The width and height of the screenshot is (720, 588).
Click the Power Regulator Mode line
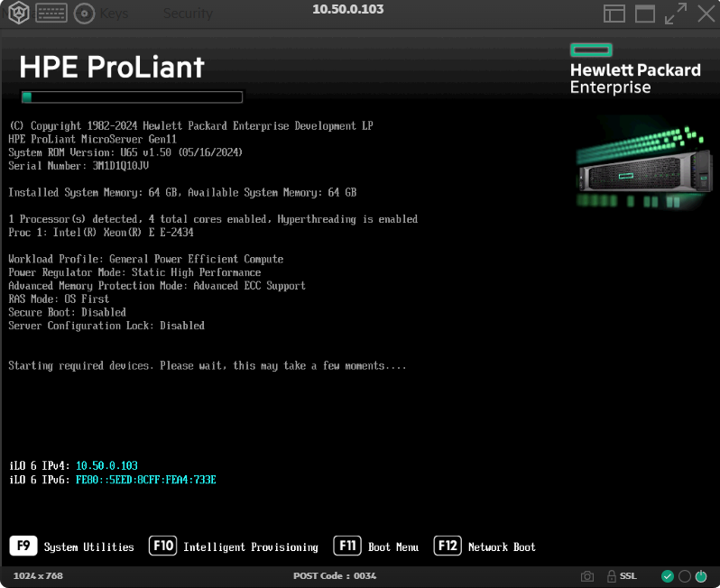tap(134, 272)
